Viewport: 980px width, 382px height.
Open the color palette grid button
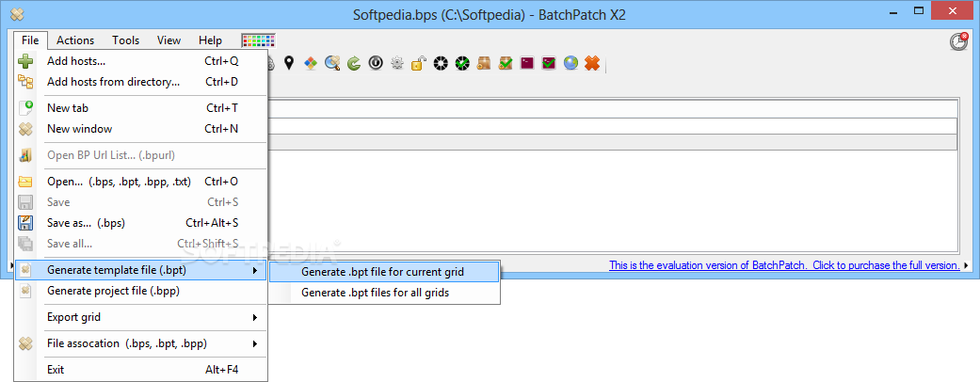click(x=259, y=40)
